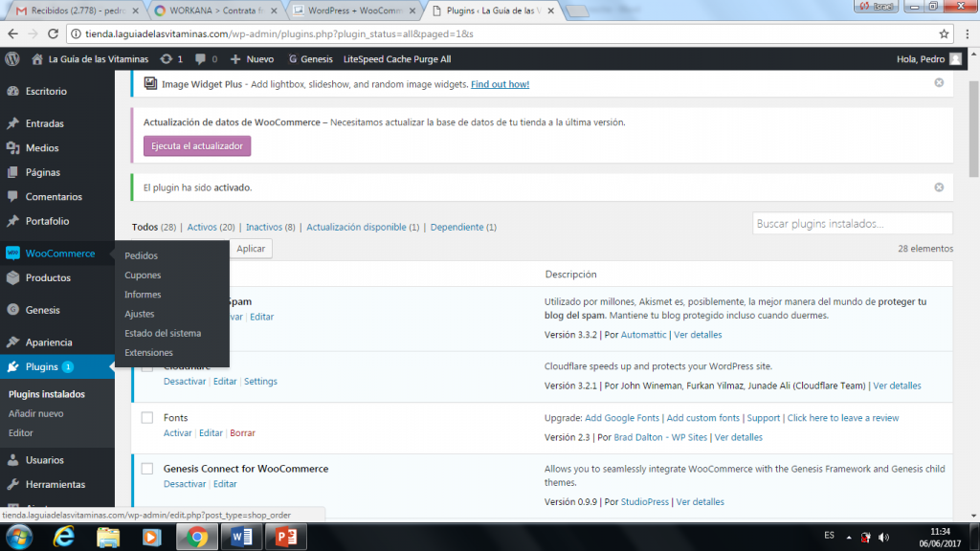The height and width of the screenshot is (551, 980).
Task: Open Comentarios in the sidebar
Action: [54, 196]
